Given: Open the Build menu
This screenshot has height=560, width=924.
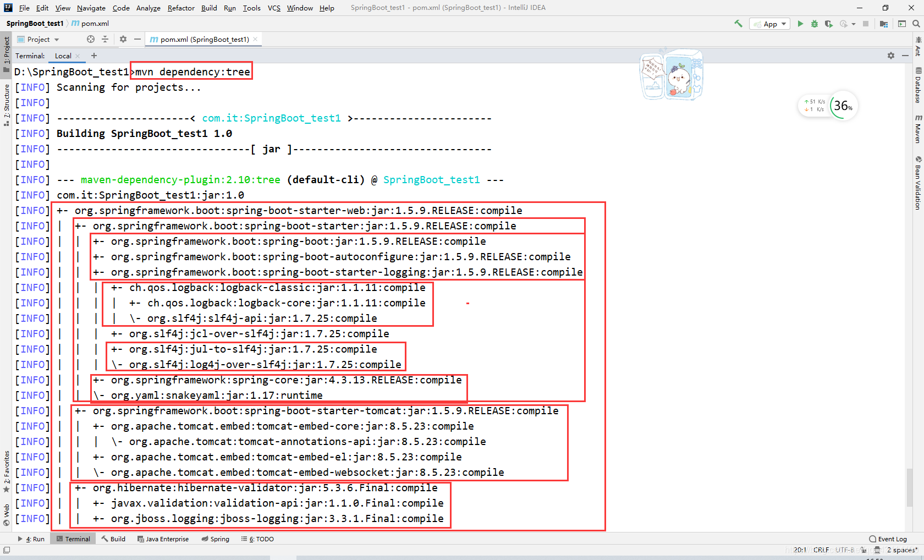Looking at the screenshot, I should [x=209, y=8].
